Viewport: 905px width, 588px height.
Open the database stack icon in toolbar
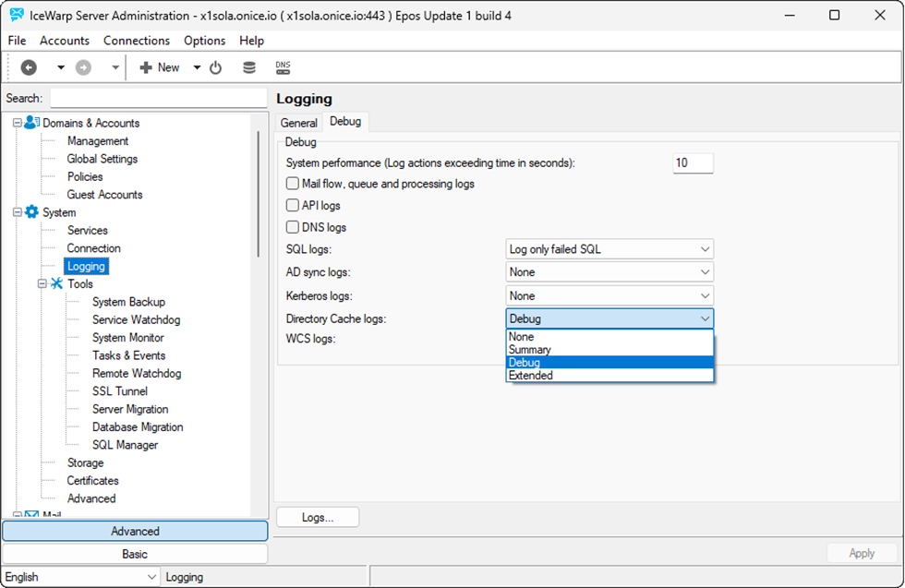(249, 67)
